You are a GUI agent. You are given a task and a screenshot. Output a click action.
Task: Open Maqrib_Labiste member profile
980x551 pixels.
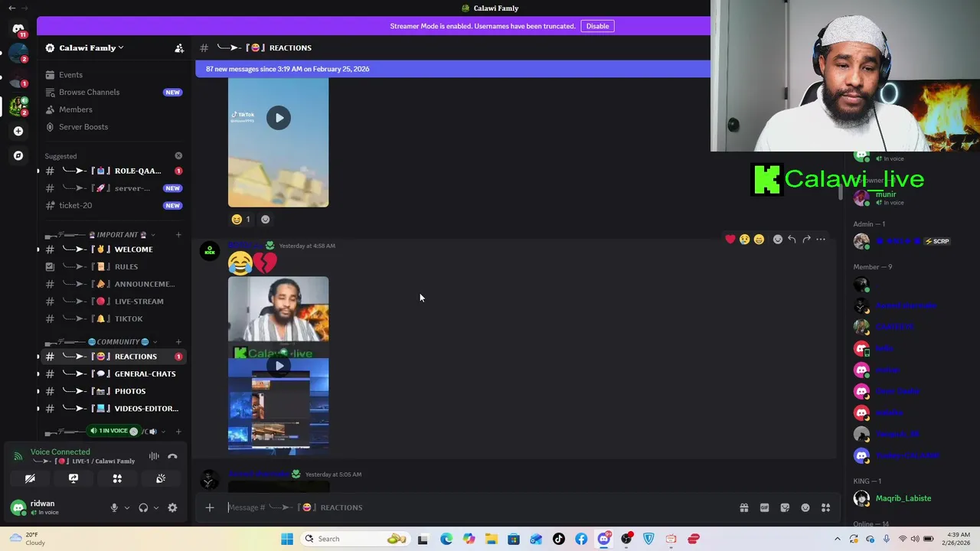[x=904, y=498]
